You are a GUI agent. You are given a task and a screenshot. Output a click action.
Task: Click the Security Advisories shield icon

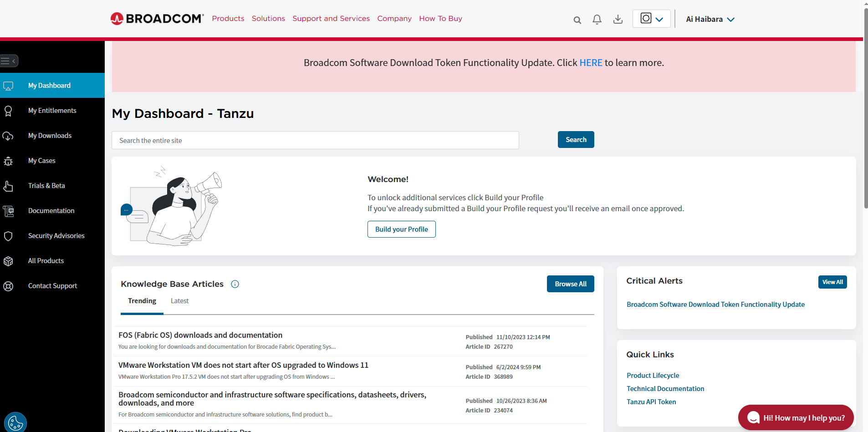pyautogui.click(x=8, y=236)
